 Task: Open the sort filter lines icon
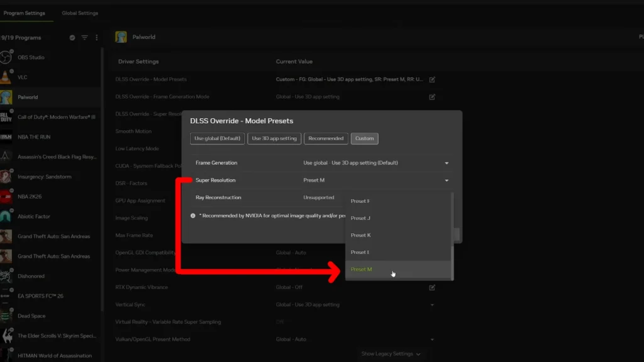85,37
